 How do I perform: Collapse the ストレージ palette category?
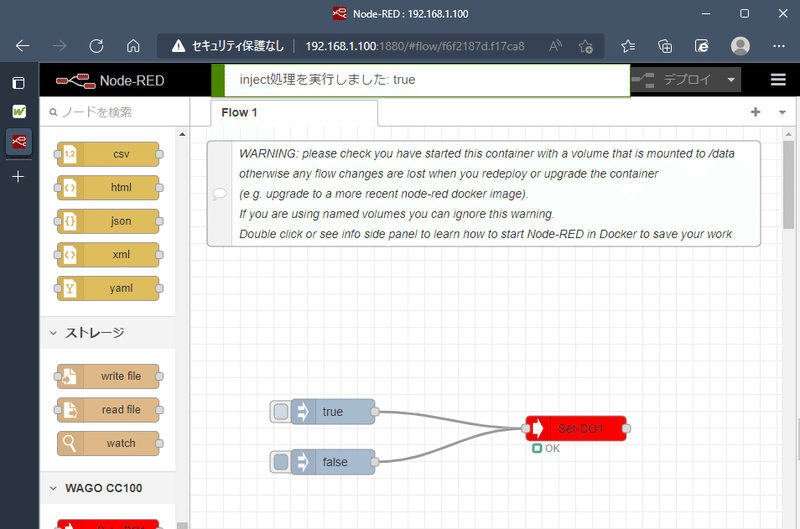pyautogui.click(x=108, y=333)
